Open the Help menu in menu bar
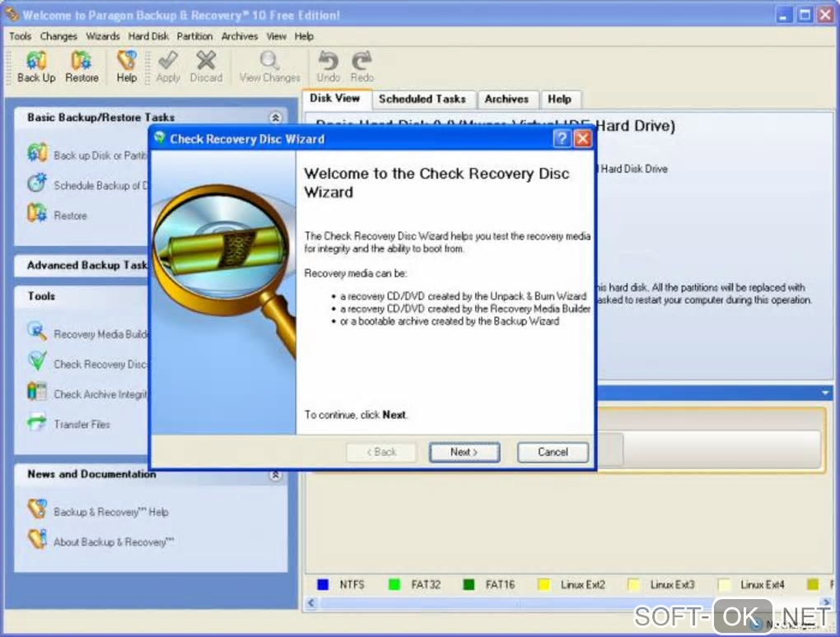Viewport: 840px width, 637px height. tap(304, 36)
